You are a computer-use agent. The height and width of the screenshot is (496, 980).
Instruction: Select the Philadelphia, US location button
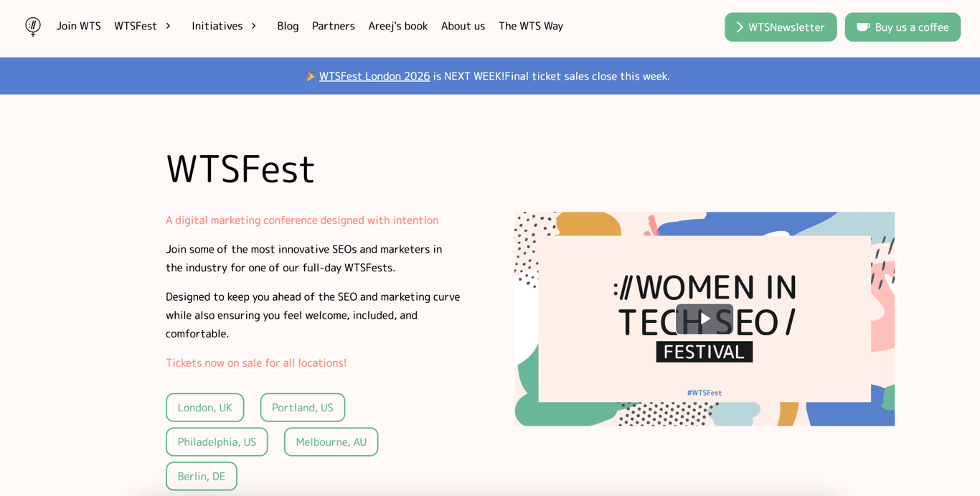point(217,442)
